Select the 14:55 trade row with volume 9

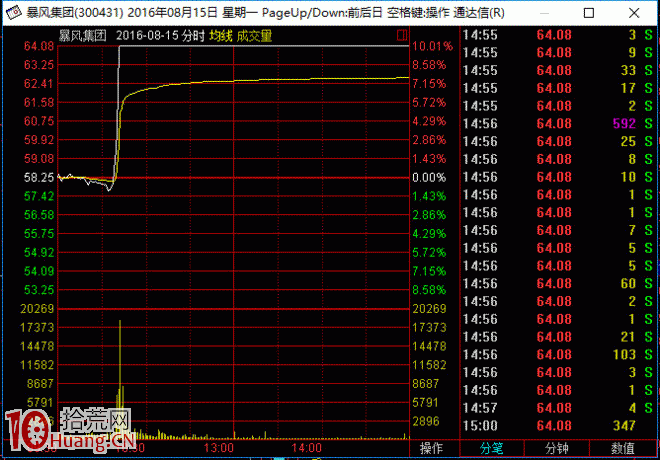click(558, 52)
